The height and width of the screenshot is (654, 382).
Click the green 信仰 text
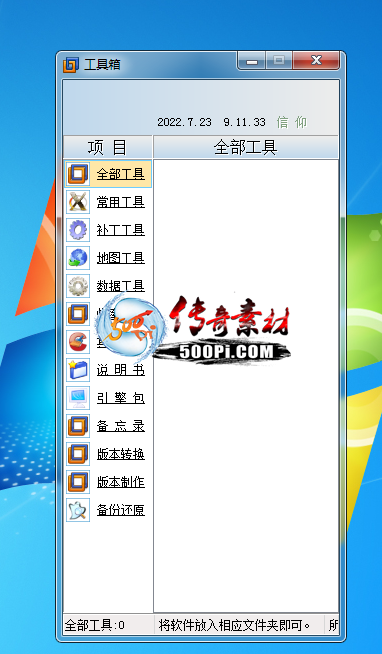click(292, 122)
